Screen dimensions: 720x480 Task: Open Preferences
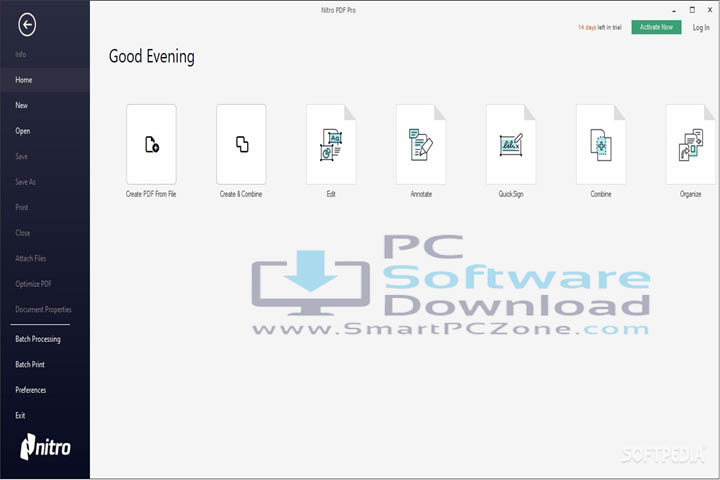pyautogui.click(x=31, y=390)
